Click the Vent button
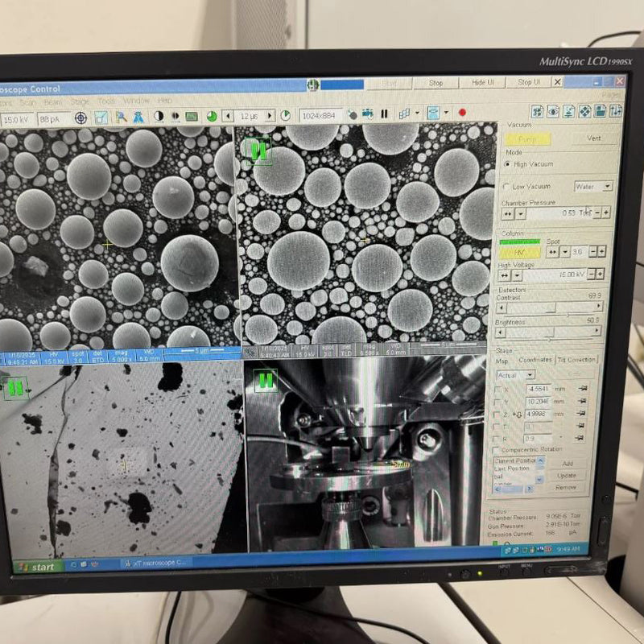644x644 pixels. point(594,138)
